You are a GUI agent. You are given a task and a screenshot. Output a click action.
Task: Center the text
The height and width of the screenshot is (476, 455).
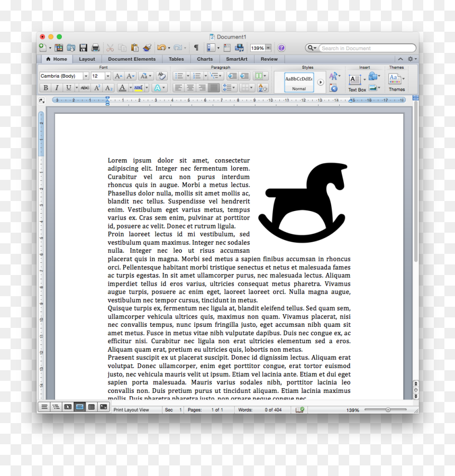tap(190, 88)
